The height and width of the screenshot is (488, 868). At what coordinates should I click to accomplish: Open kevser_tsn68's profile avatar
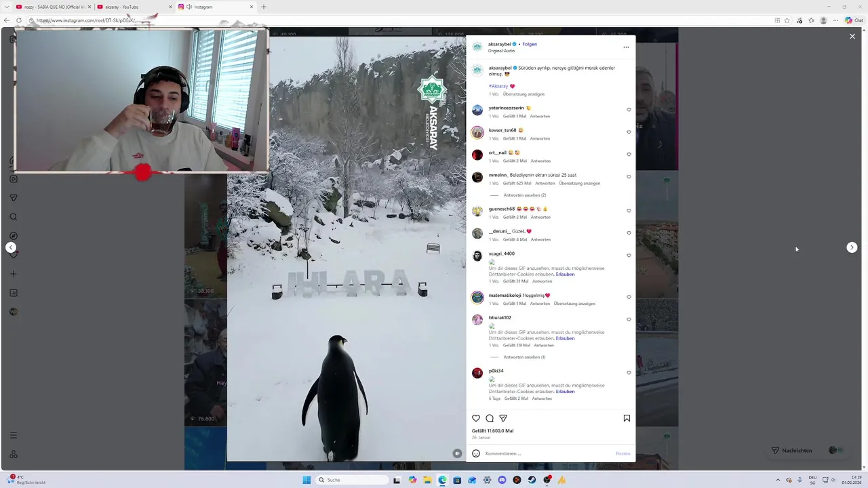tap(477, 132)
